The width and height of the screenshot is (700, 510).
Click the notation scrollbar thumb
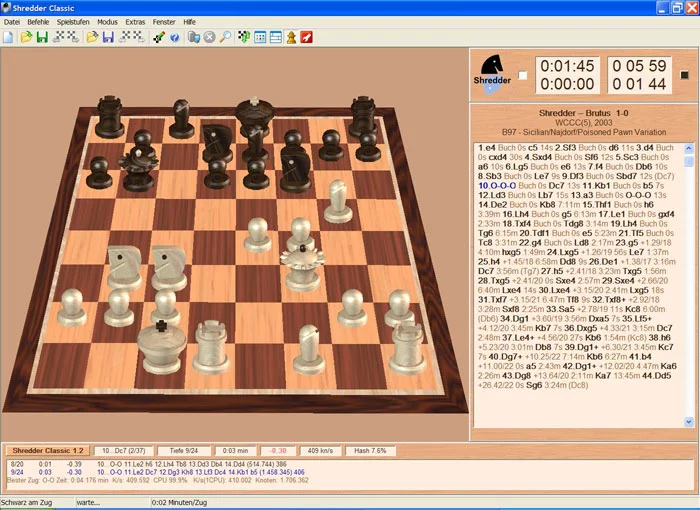[688, 161]
